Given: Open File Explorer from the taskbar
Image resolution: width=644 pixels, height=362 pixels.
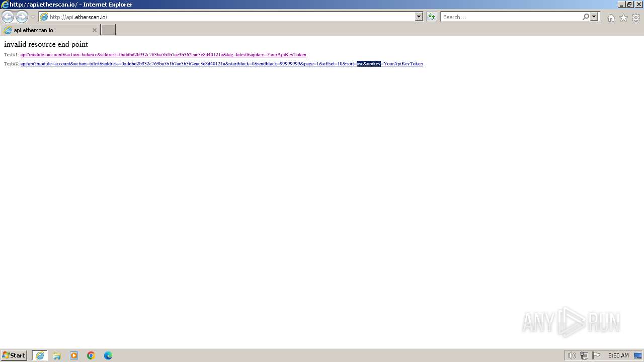Looking at the screenshot, I should [x=57, y=355].
